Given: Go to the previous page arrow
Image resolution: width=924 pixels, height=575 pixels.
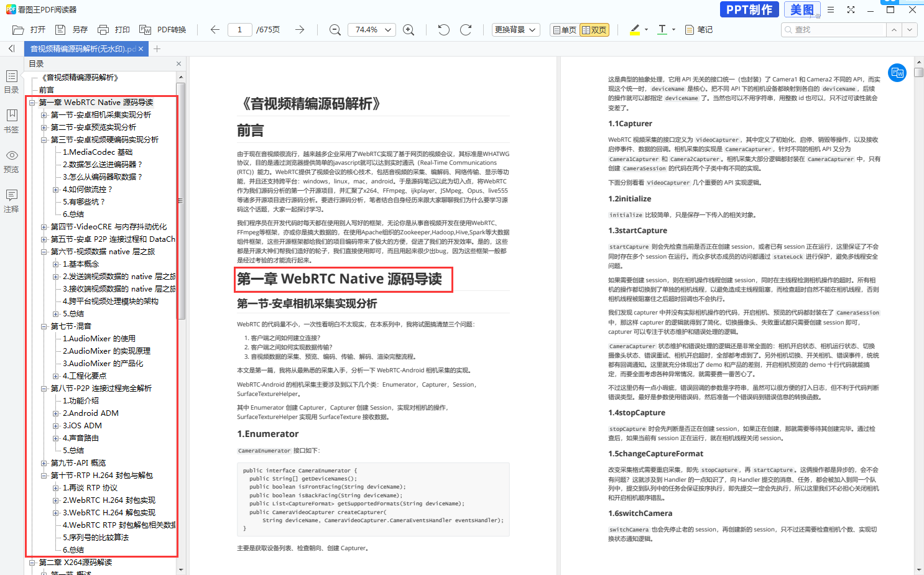Looking at the screenshot, I should 215,30.
